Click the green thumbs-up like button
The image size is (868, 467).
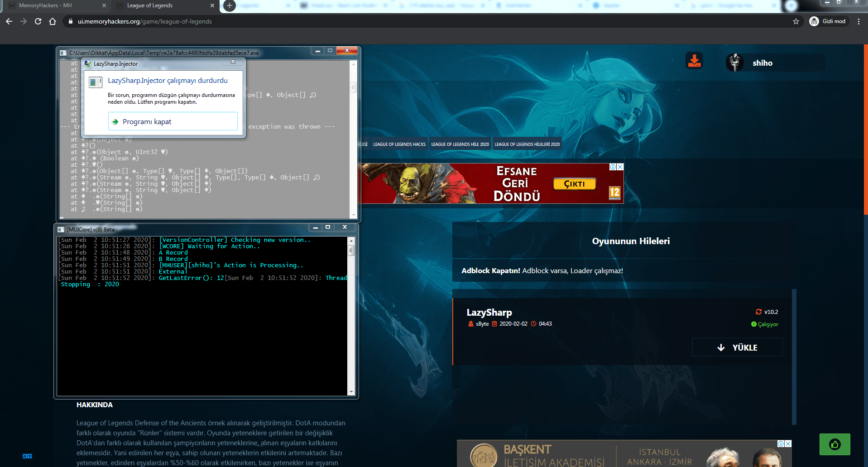click(834, 444)
